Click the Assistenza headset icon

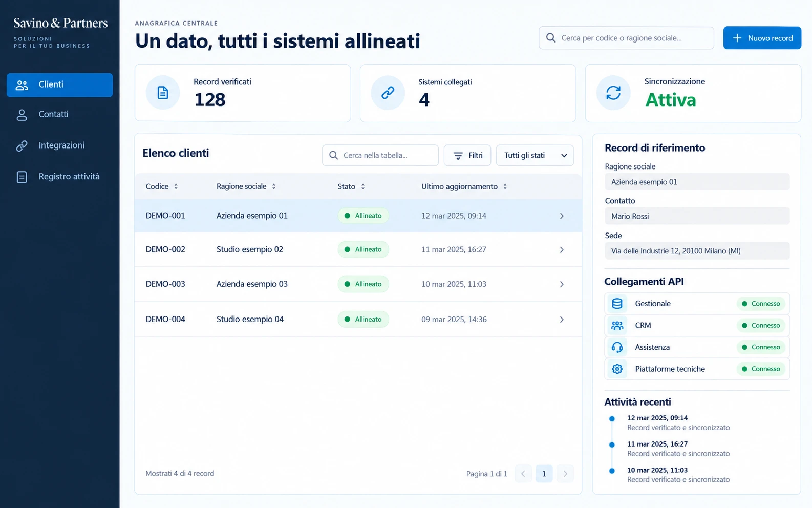pyautogui.click(x=617, y=347)
